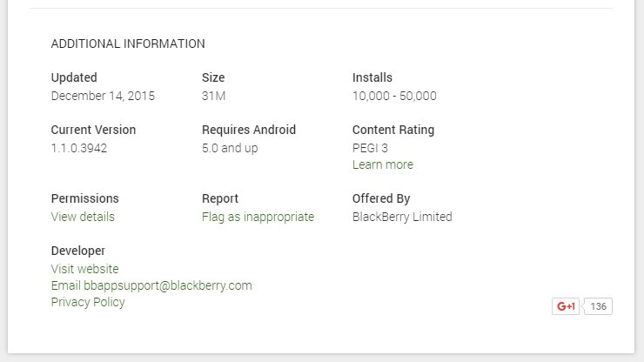
Task: Click the Report label
Action: click(220, 198)
